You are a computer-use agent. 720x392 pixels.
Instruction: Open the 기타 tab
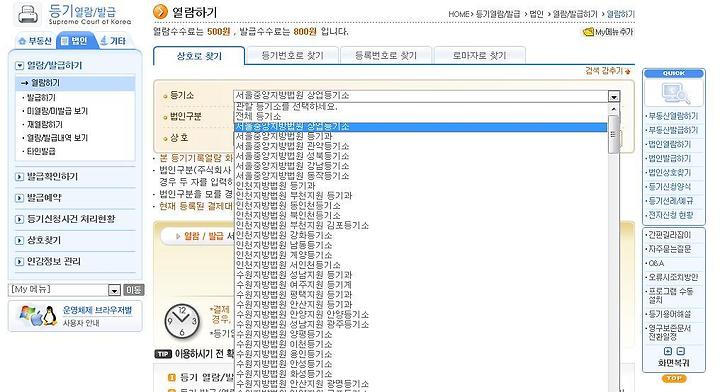point(113,41)
